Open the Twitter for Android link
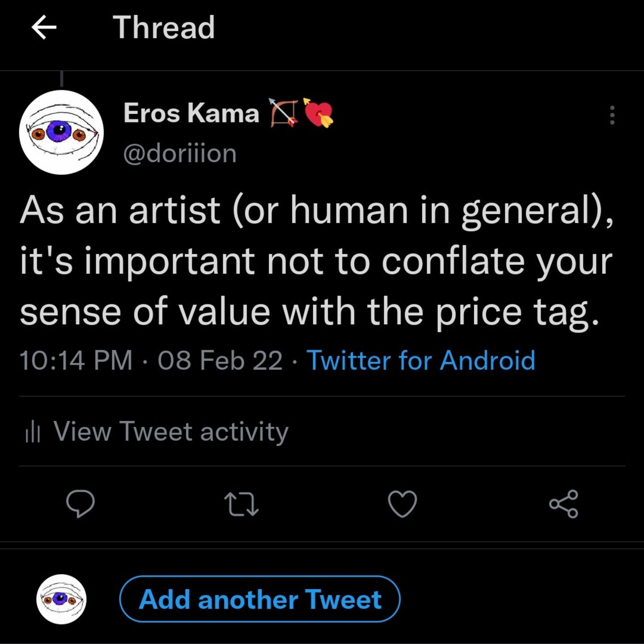 point(421,360)
